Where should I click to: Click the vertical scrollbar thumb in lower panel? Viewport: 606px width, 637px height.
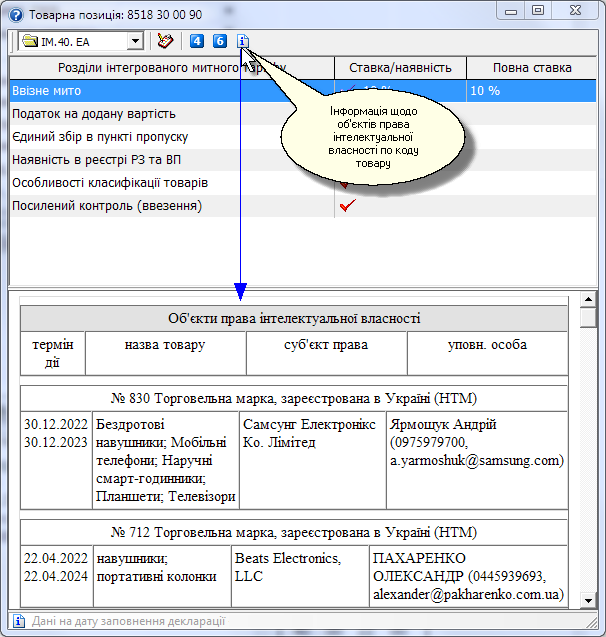click(588, 318)
